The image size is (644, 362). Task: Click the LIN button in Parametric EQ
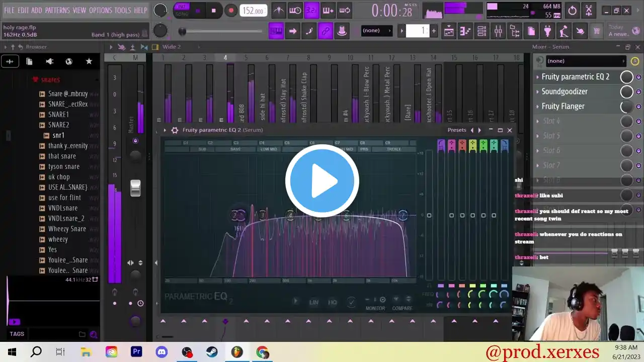pos(314,302)
